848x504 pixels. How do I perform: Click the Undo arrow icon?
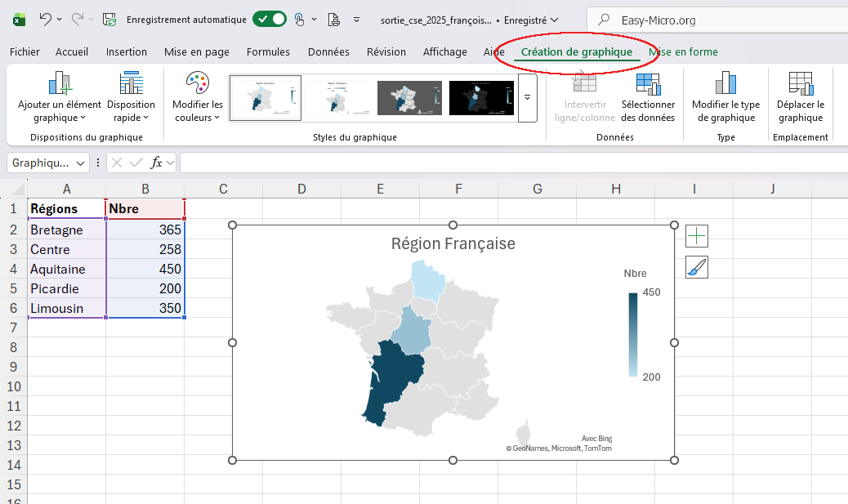click(46, 19)
